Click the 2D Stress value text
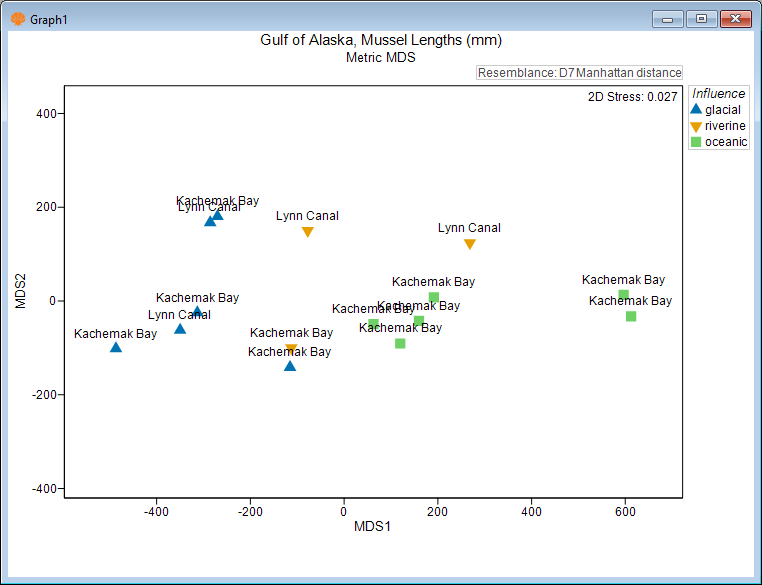The image size is (762, 585). click(x=633, y=97)
